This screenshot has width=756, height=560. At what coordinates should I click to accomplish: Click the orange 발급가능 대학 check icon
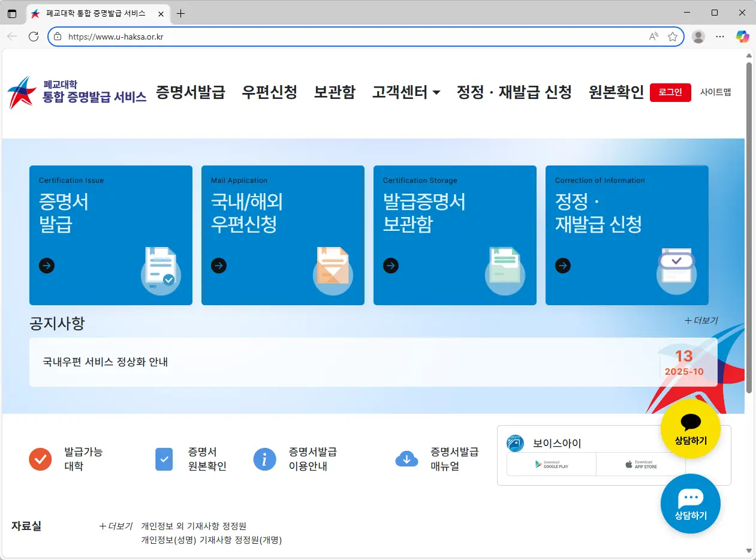(x=40, y=459)
